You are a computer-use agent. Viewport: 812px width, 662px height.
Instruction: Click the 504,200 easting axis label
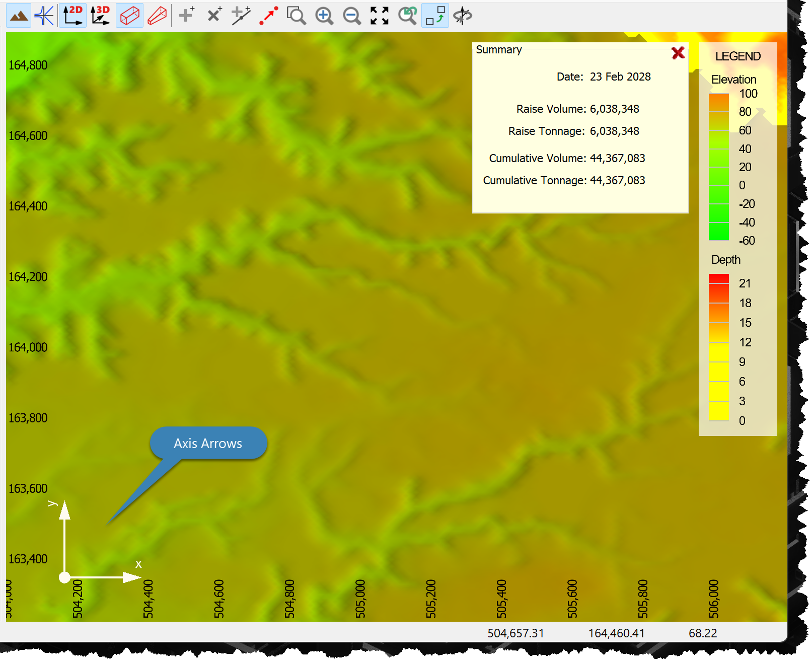pos(78,599)
